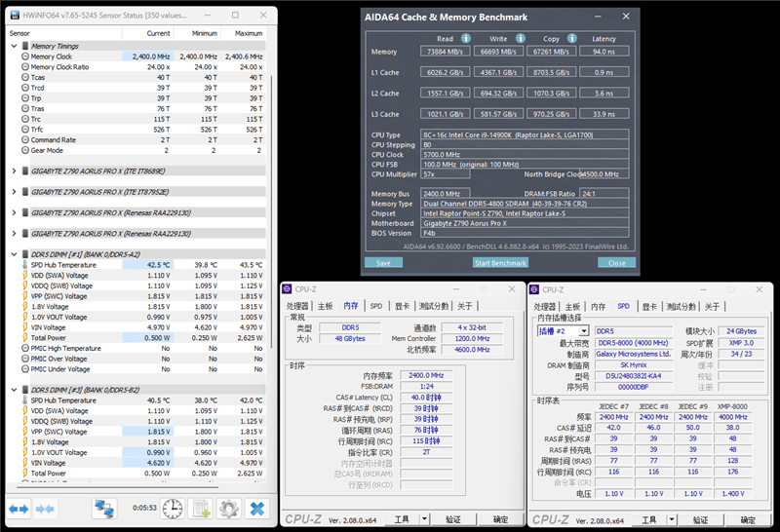Click CPU Type i9-14900K field in AIDA64

tap(525, 134)
